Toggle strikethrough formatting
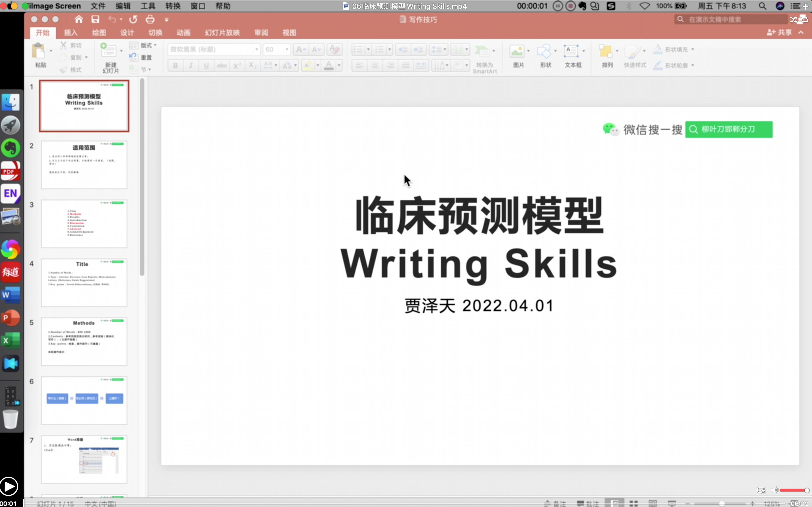The width and height of the screenshot is (812, 507). 222,65
